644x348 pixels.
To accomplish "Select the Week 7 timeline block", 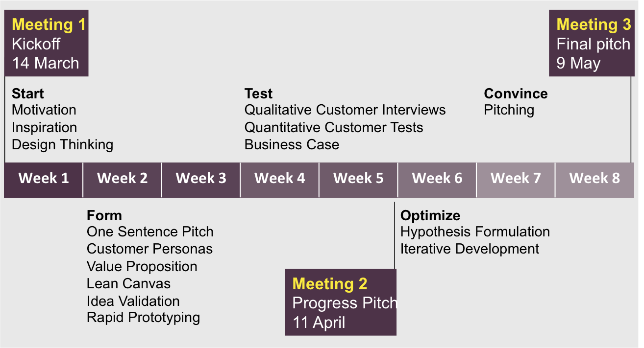I will [516, 179].
